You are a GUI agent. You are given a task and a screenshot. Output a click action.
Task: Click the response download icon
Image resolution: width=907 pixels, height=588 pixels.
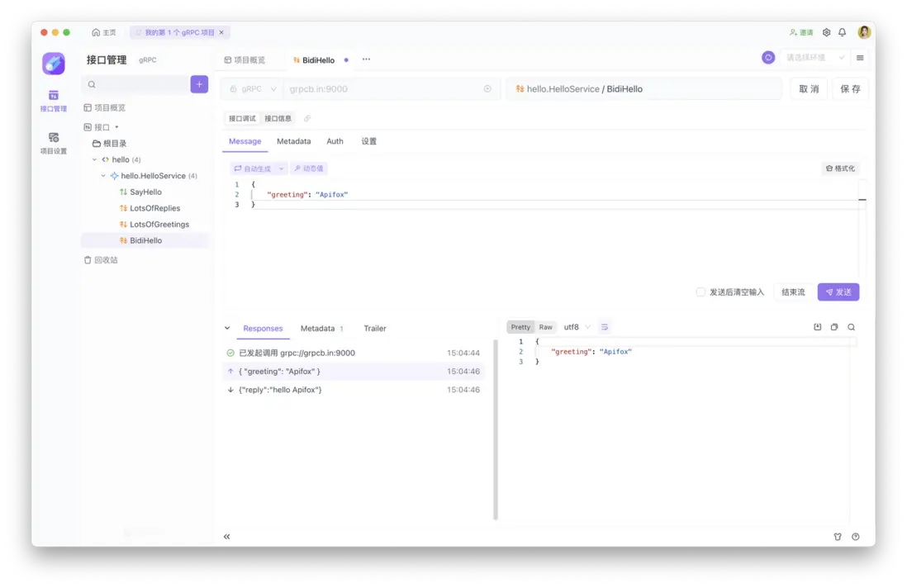[x=817, y=327]
